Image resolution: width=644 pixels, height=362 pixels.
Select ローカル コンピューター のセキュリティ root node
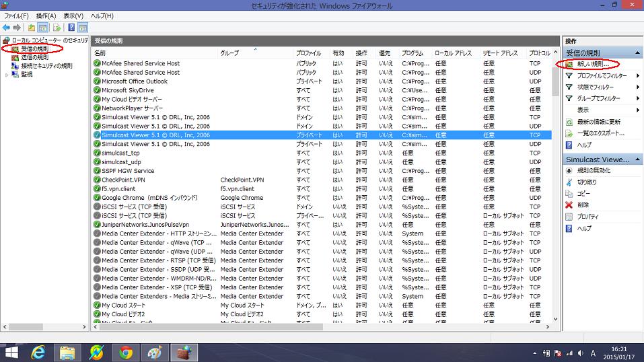50,40
